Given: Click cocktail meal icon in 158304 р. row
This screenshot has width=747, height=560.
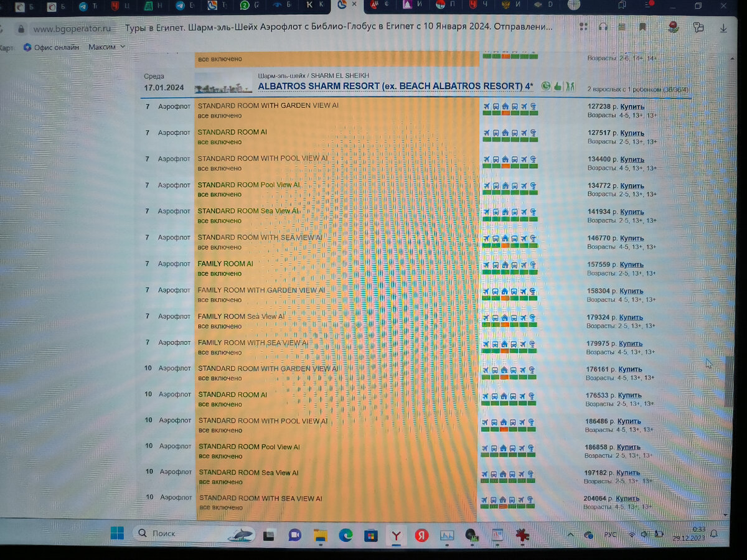Looking at the screenshot, I should tap(532, 291).
